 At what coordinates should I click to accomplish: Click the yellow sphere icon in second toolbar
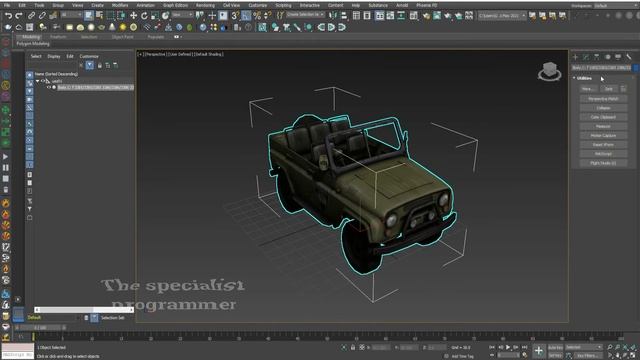tap(123, 27)
